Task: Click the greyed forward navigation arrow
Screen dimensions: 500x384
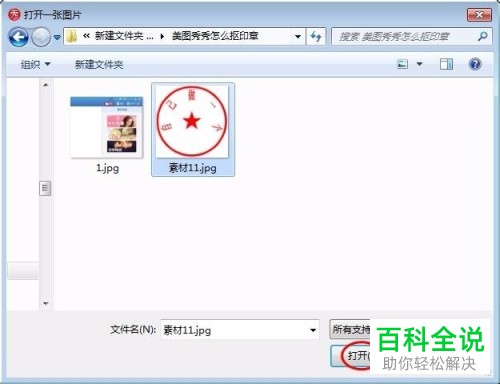Action: [41, 36]
